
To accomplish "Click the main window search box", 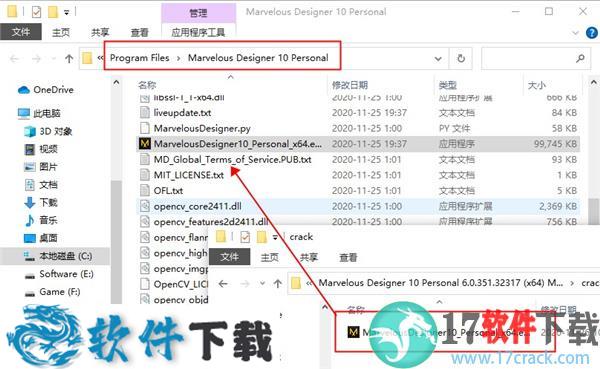I will [x=535, y=59].
